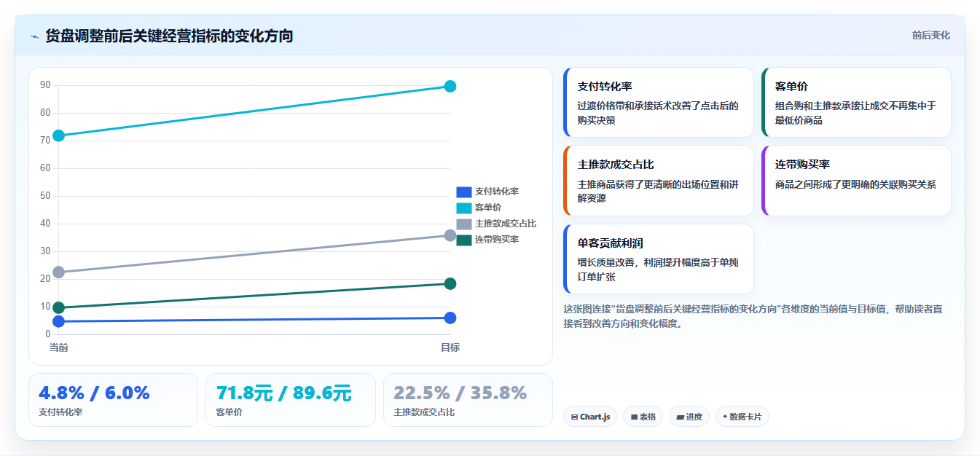Click the y-axis label 0
This screenshot has width=980, height=456.
[x=48, y=334]
